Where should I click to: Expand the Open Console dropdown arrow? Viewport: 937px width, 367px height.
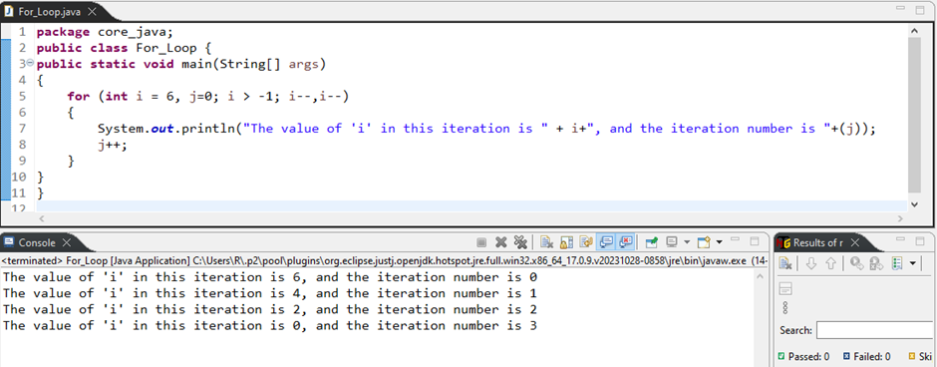pos(719,242)
